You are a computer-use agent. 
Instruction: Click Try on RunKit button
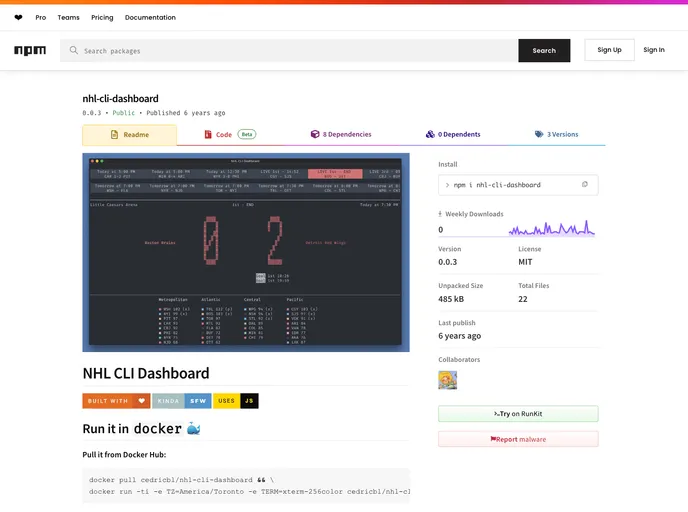518,414
